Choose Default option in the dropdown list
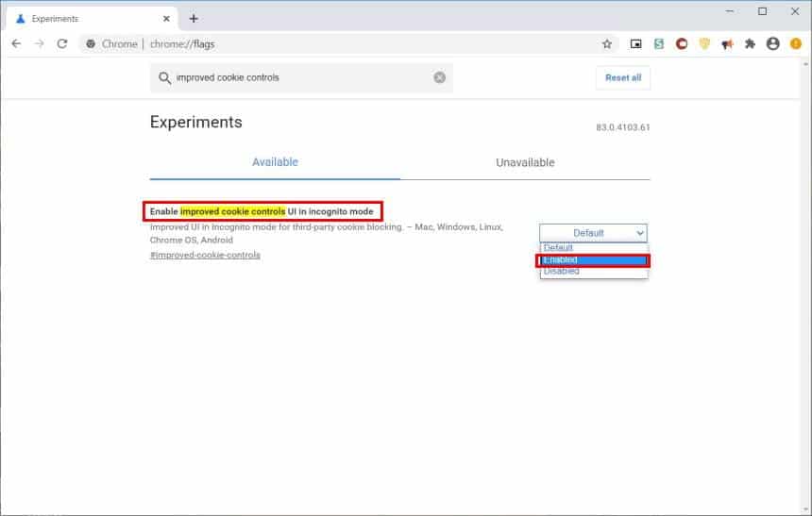812x516 pixels. point(594,248)
